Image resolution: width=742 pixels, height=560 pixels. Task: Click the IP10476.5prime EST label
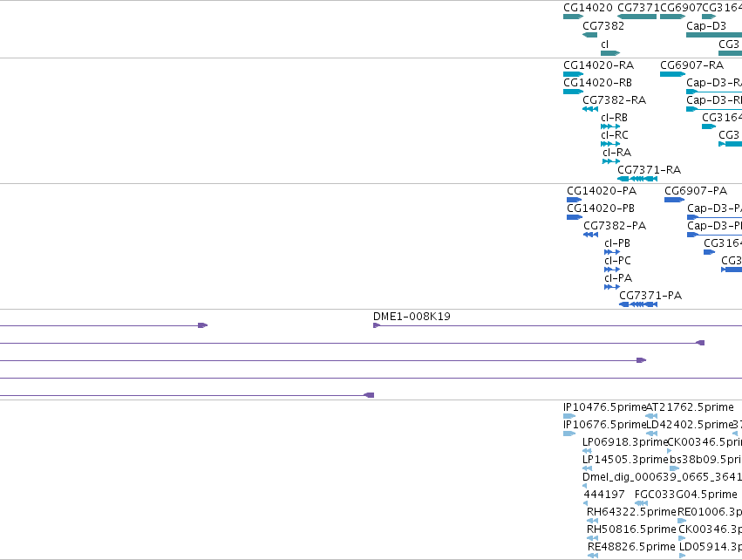(x=605, y=407)
